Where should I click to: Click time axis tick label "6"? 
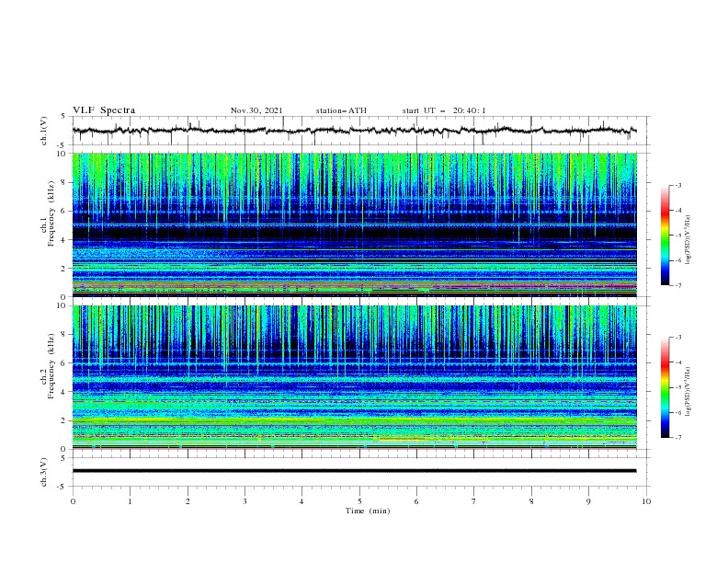416,501
